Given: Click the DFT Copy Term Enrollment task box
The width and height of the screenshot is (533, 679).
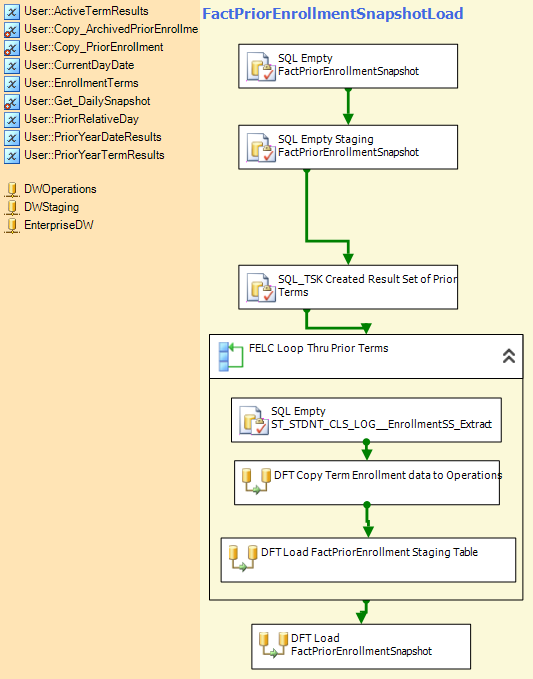Looking at the screenshot, I should (x=367, y=482).
